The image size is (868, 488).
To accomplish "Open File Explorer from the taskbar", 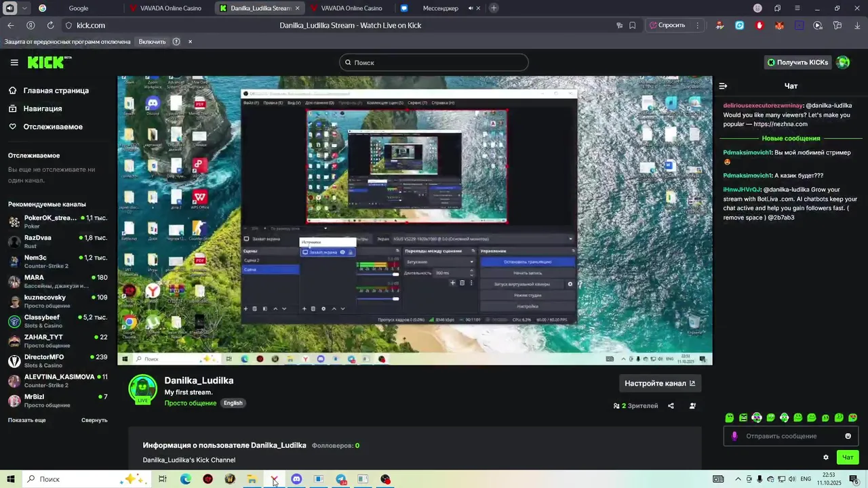I will pos(252,479).
